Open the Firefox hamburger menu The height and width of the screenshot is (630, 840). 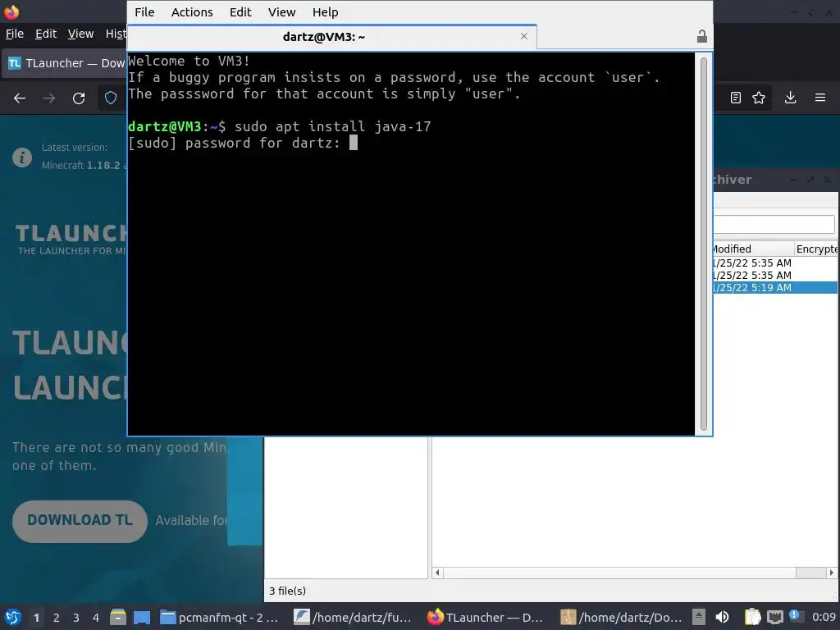click(820, 98)
